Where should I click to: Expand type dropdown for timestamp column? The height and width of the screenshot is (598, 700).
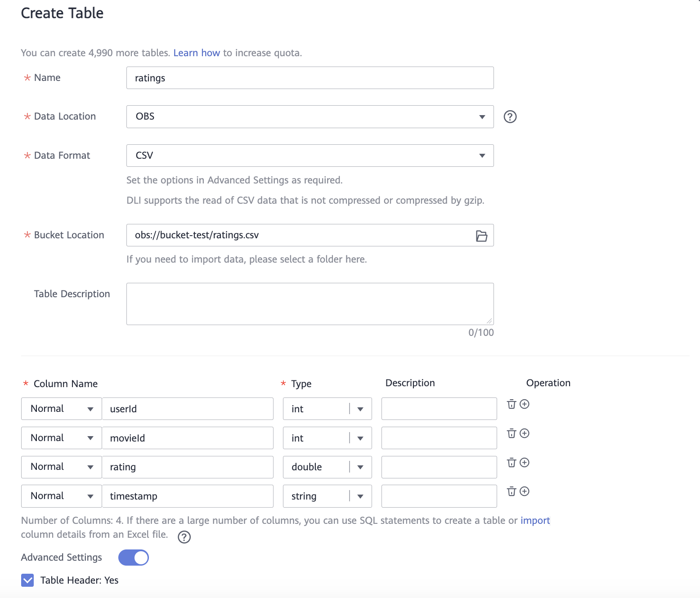[360, 496]
